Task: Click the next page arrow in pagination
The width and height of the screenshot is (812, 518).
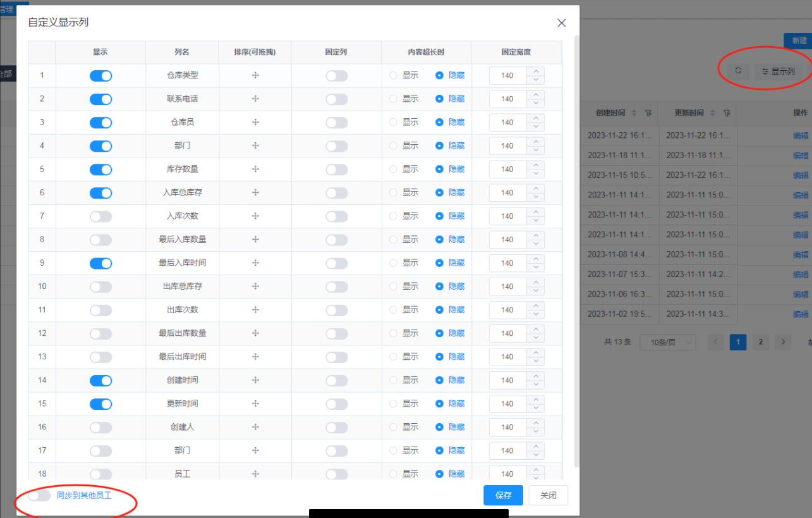Action: click(782, 342)
